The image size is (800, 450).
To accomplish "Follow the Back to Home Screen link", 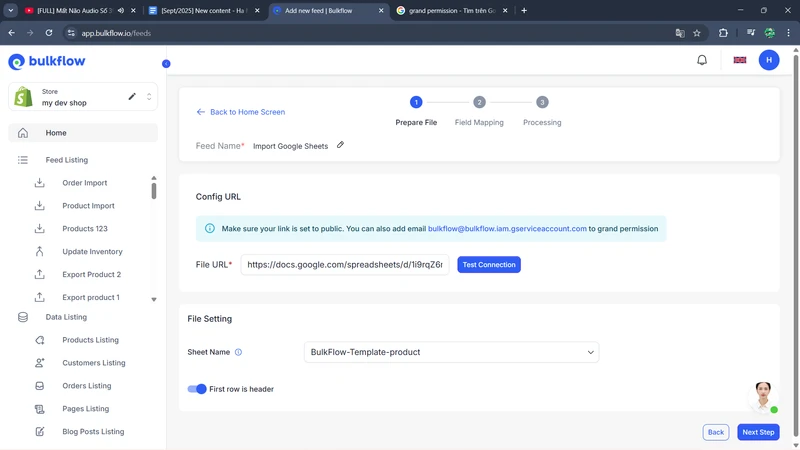I will pyautogui.click(x=241, y=112).
